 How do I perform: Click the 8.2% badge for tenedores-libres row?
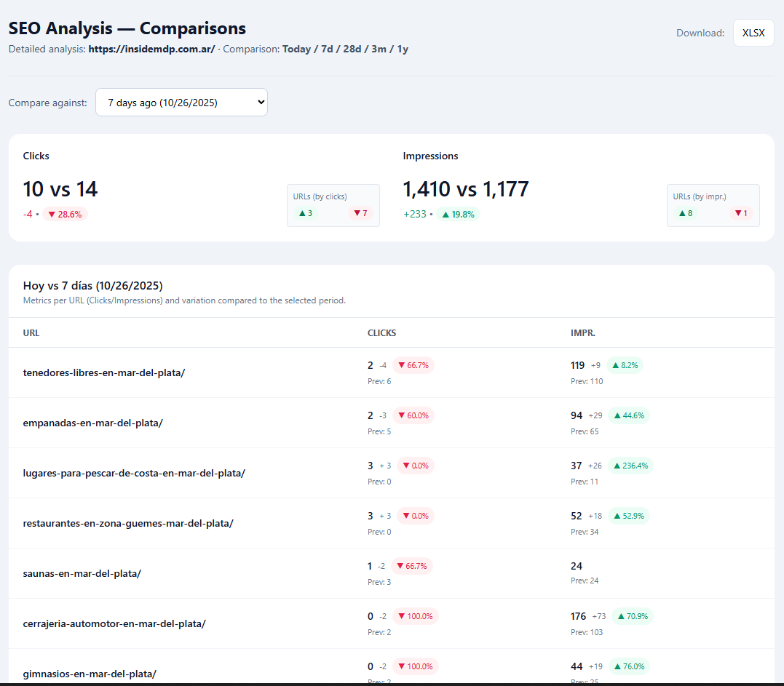coord(625,364)
